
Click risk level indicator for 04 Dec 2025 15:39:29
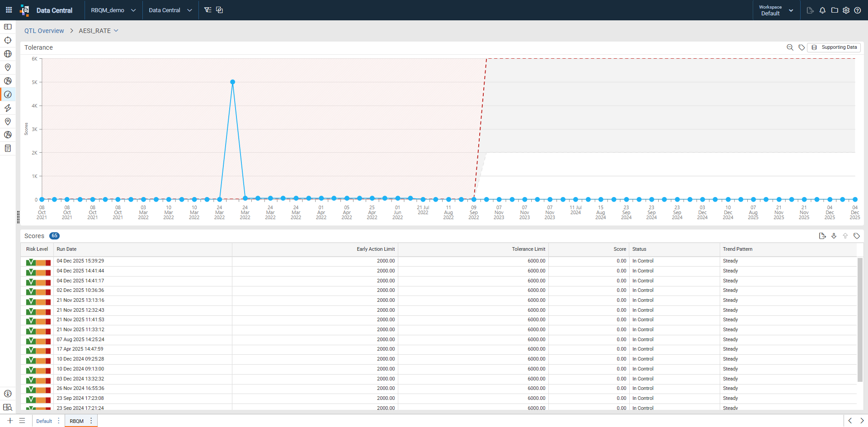38,262
